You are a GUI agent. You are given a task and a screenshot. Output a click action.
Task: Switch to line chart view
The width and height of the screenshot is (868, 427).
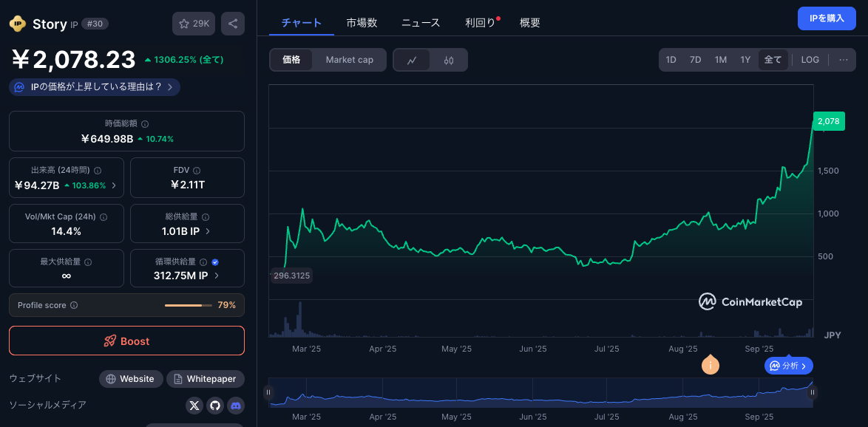click(412, 61)
